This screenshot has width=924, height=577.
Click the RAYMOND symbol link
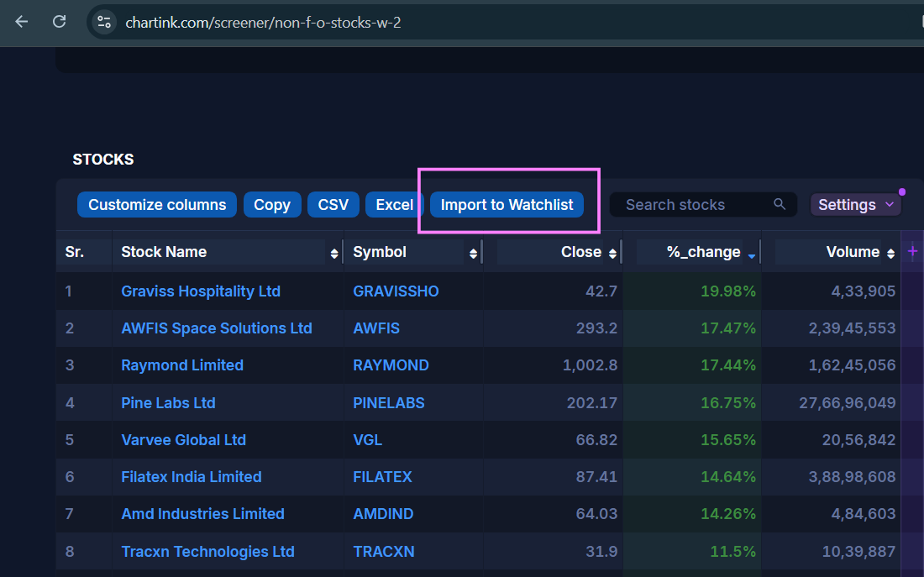pos(391,365)
